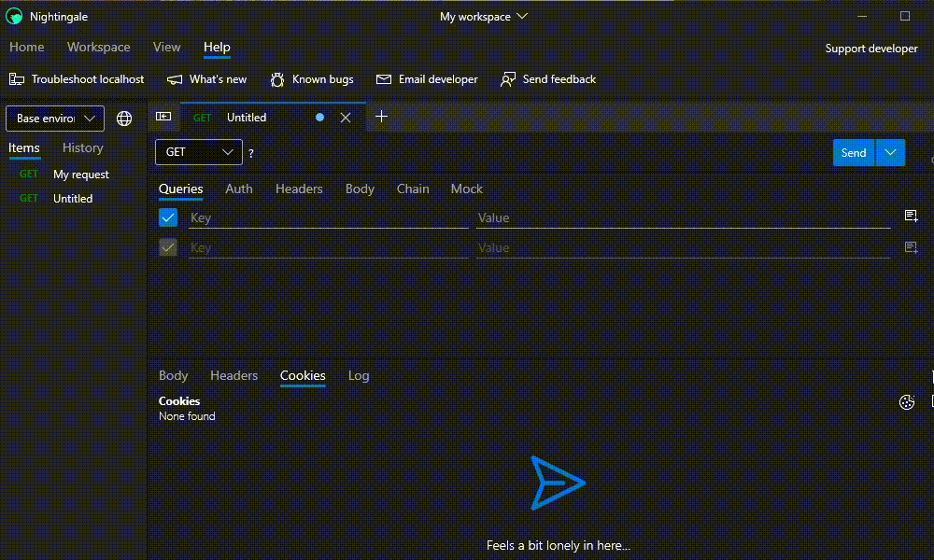Screen dimensions: 934x560
Task: Open the Mock tab
Action: [x=466, y=189]
